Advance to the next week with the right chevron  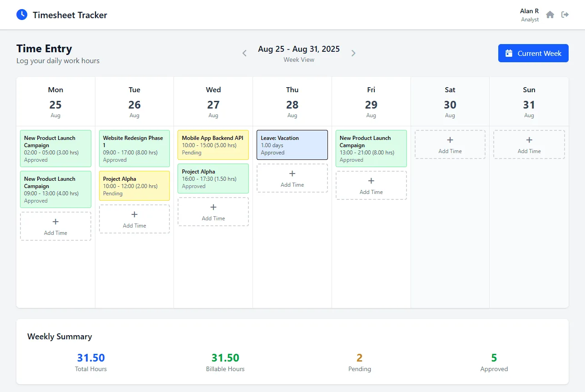pos(353,53)
